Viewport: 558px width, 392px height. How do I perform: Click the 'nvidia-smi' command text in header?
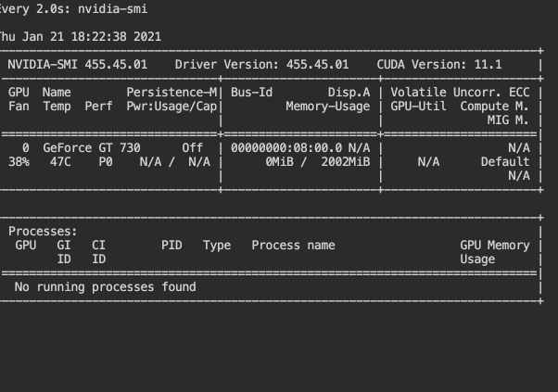pos(112,8)
